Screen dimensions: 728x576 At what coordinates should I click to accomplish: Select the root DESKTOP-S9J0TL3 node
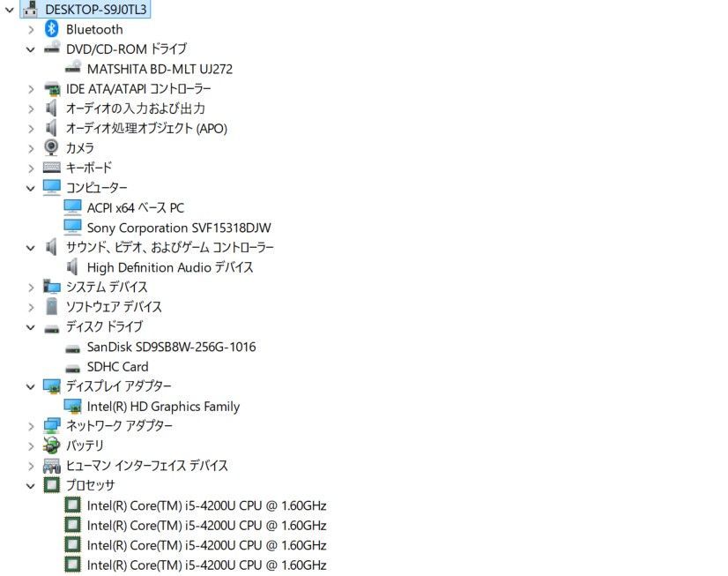coord(96,10)
